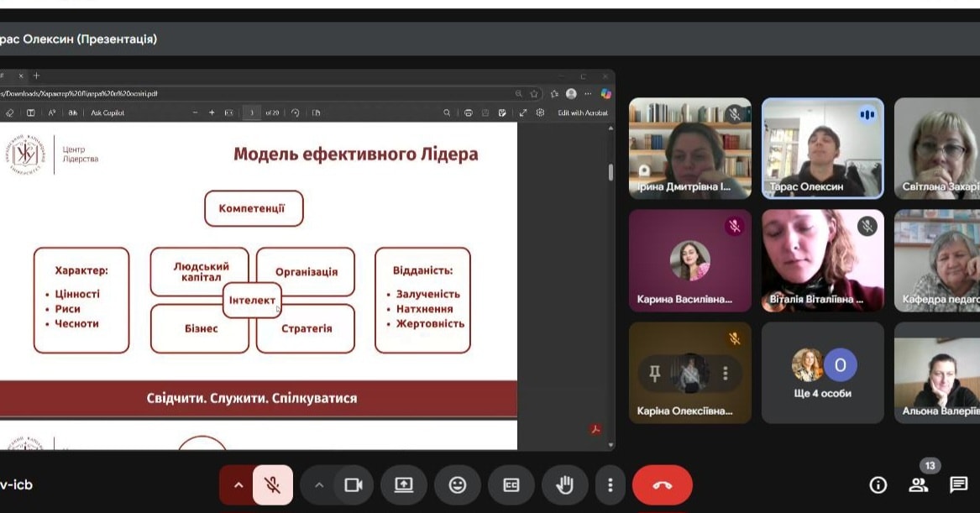Click Edit with Acrobat
Viewport: 980px width, 513px height.
583,113
